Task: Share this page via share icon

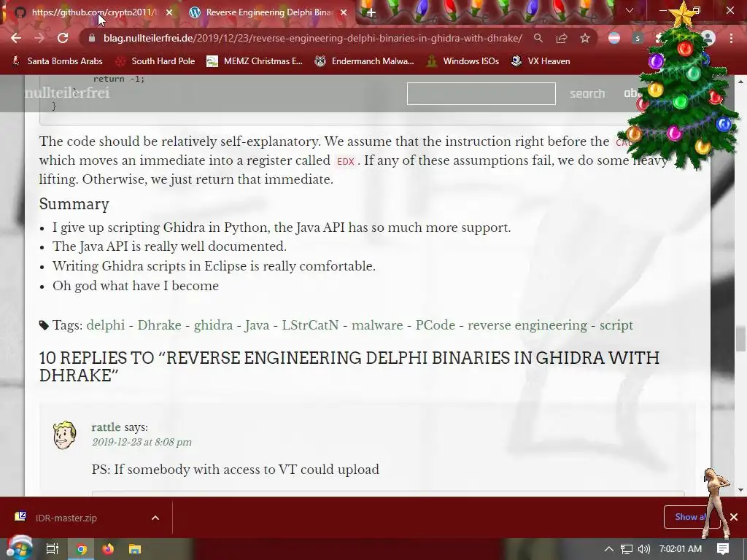Action: (562, 38)
